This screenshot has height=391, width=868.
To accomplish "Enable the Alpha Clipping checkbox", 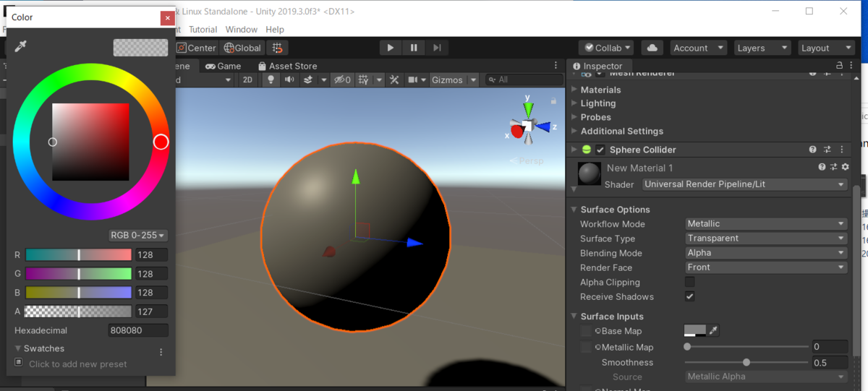I will pyautogui.click(x=690, y=282).
